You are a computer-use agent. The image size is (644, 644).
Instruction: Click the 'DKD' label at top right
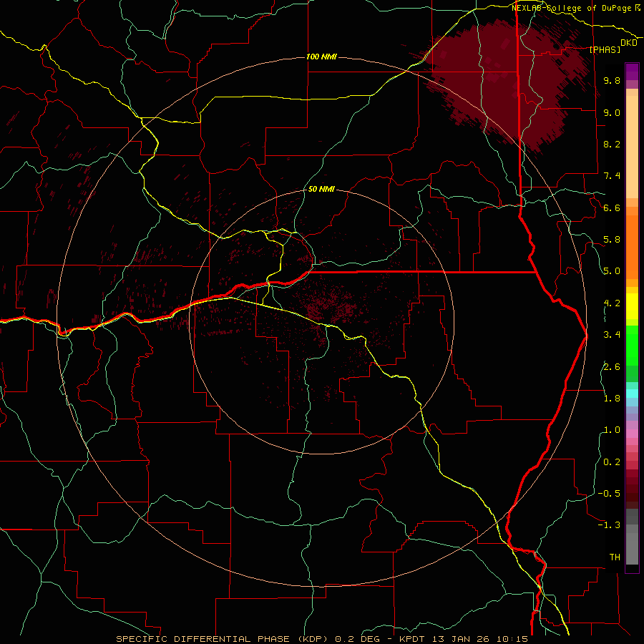pos(629,43)
